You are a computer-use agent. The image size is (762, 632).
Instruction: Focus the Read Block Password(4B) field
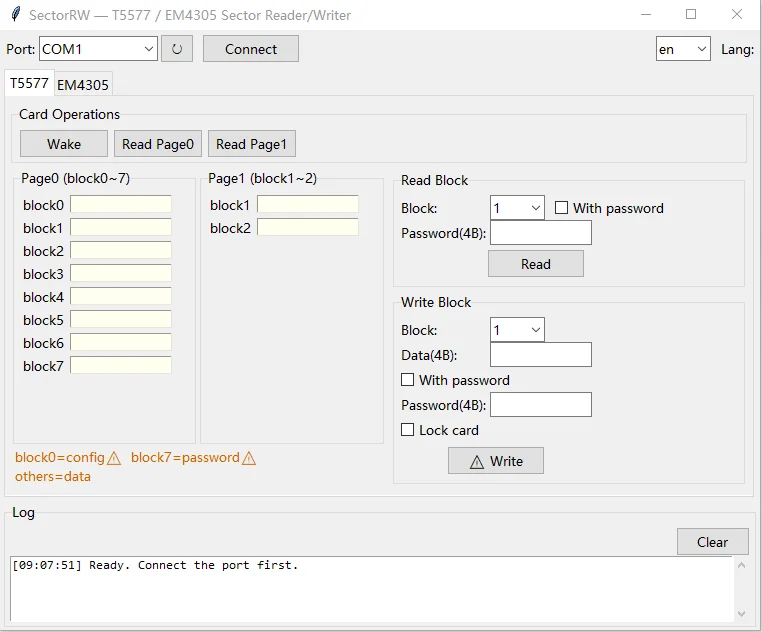click(x=541, y=232)
